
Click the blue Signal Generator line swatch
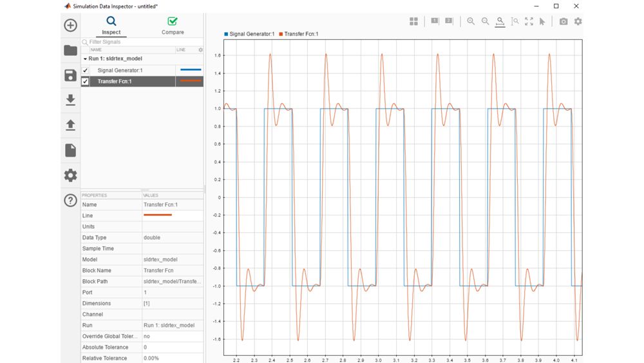(191, 70)
